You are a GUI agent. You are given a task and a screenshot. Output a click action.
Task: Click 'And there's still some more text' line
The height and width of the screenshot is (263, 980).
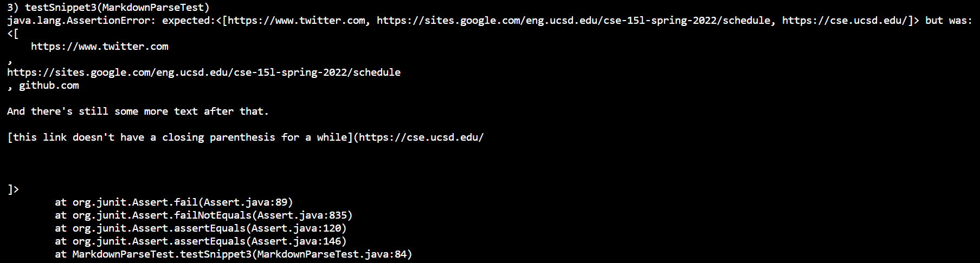click(138, 111)
